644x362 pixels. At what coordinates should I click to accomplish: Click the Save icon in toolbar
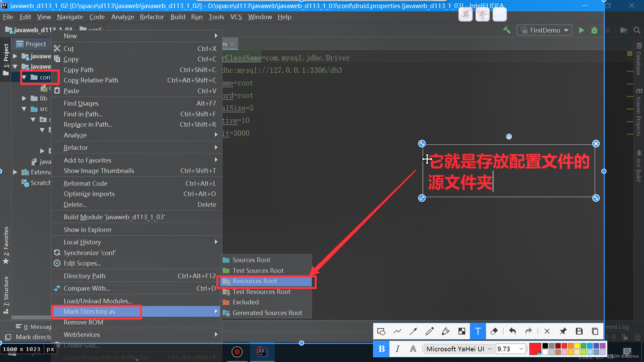(x=579, y=331)
